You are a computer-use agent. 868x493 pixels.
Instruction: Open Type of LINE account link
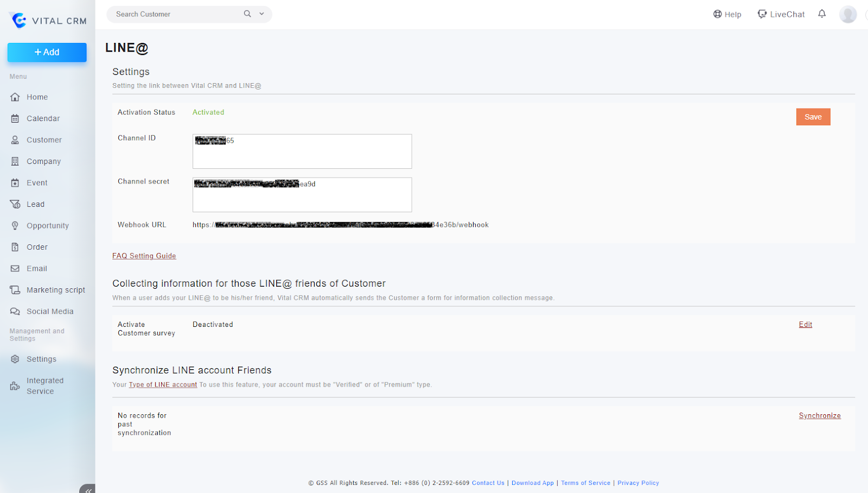[163, 384]
